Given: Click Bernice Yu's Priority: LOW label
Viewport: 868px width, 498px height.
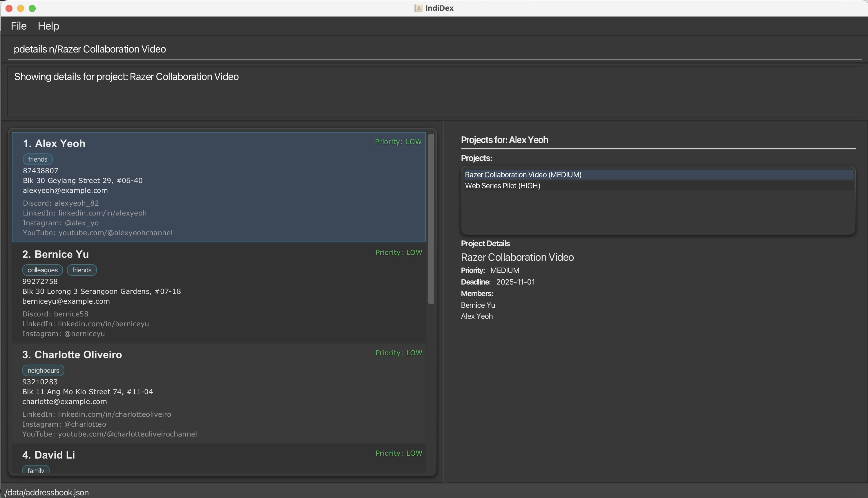Looking at the screenshot, I should pyautogui.click(x=399, y=252).
